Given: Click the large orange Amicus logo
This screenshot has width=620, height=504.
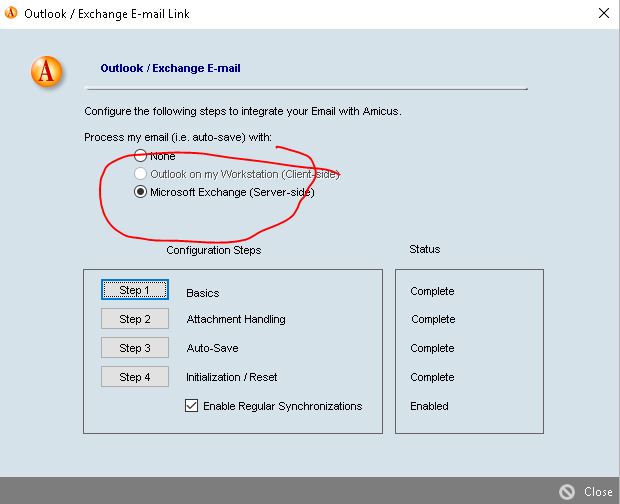Looking at the screenshot, I should [47, 72].
